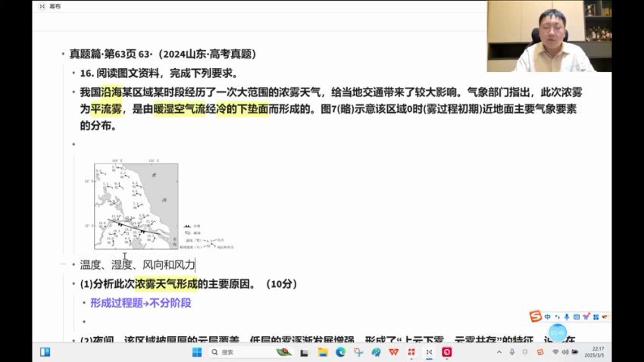Toggle Chinese/English input mode on IME bar
The image size is (644, 362).
tap(547, 316)
